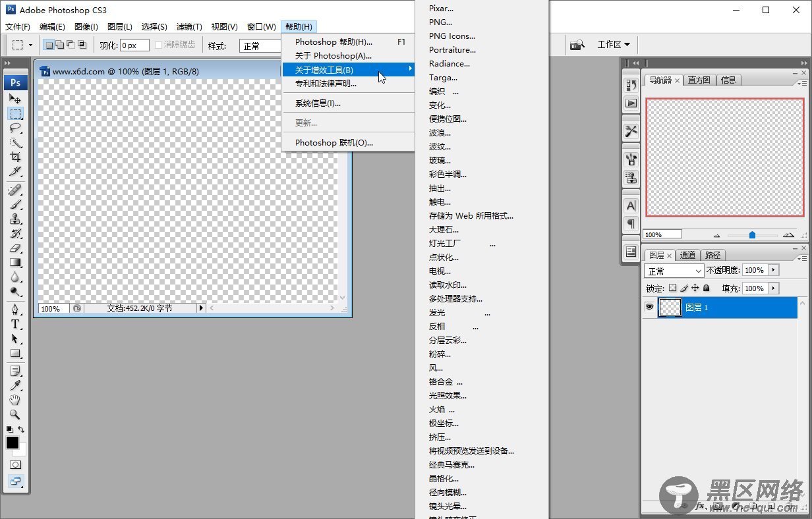Choose New Selection mode button
This screenshot has height=519, width=812.
(x=49, y=45)
